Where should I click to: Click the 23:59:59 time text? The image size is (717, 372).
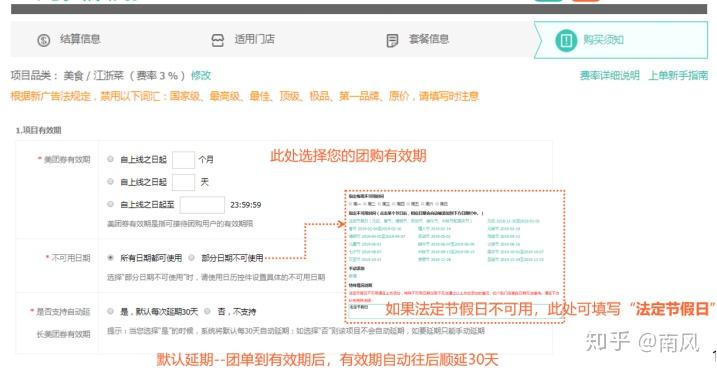click(x=246, y=205)
